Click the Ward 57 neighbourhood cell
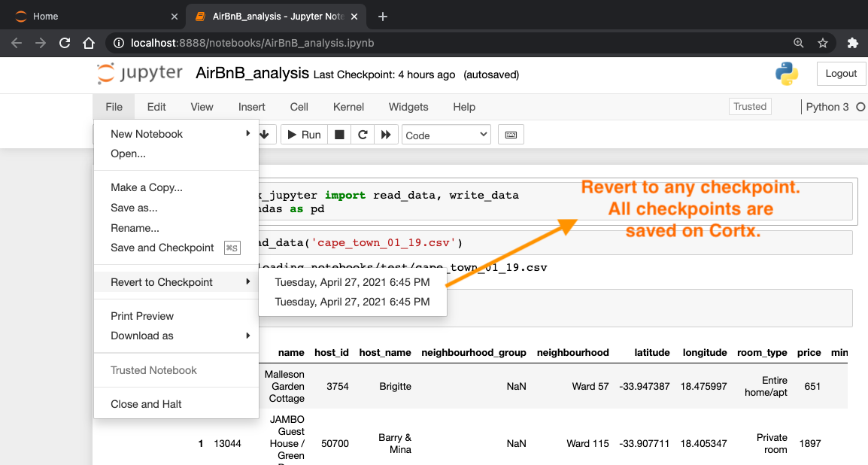This screenshot has width=868, height=465. [590, 387]
